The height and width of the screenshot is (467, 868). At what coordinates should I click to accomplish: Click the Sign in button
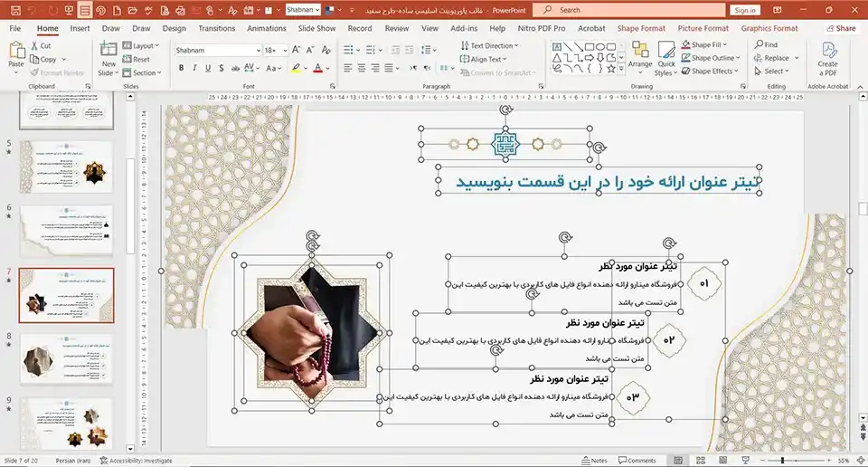[744, 10]
